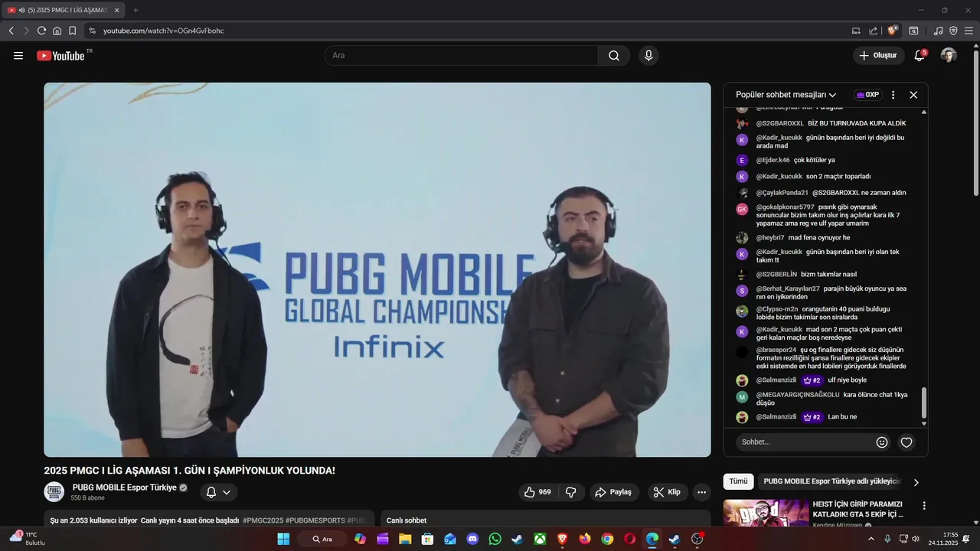Open taskbar weather widget 11°C
Screen dimensions: 980x551
tap(26, 538)
